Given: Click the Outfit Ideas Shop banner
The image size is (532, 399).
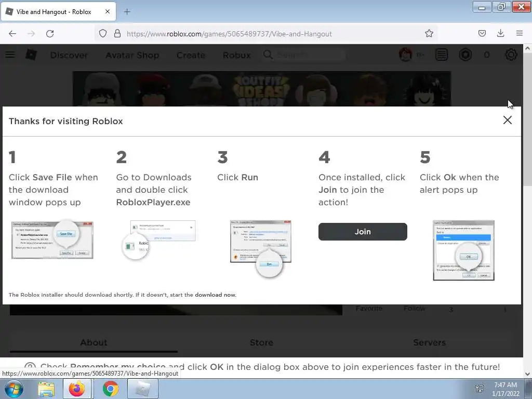Looking at the screenshot, I should (x=262, y=89).
